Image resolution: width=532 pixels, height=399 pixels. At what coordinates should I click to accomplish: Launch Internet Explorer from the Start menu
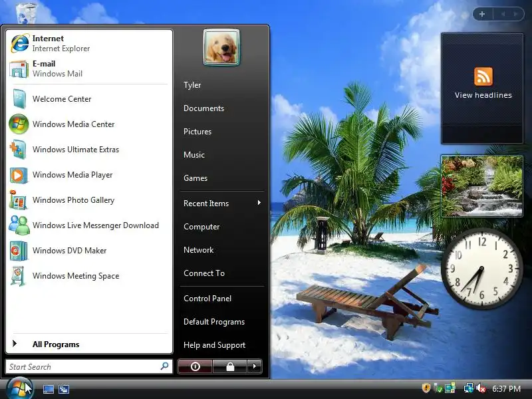pos(89,43)
